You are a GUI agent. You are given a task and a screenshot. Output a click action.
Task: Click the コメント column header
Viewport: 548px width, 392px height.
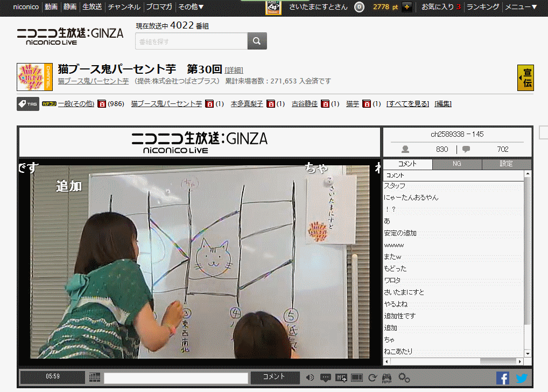[x=453, y=176]
